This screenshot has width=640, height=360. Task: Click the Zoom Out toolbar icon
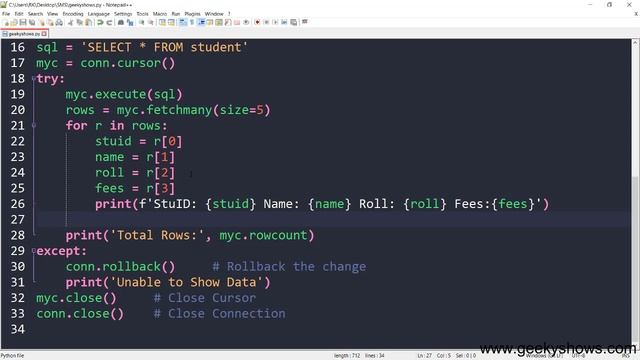151,22
